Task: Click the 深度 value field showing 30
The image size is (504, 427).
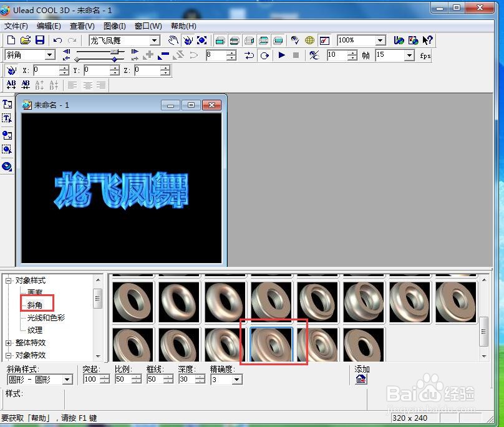Action: click(187, 380)
